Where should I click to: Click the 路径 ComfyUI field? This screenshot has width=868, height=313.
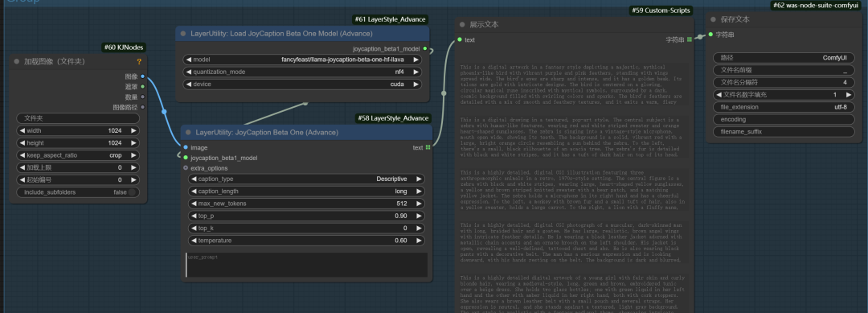[784, 58]
